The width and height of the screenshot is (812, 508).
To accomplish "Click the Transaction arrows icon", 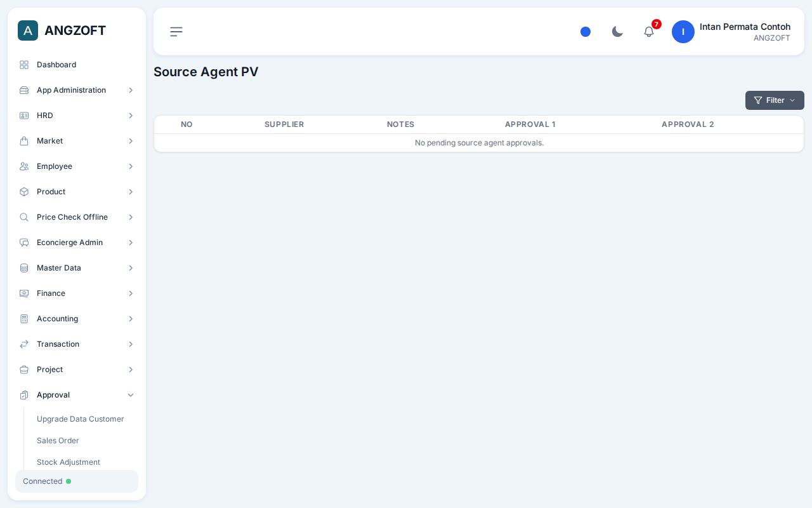I will click(x=24, y=344).
